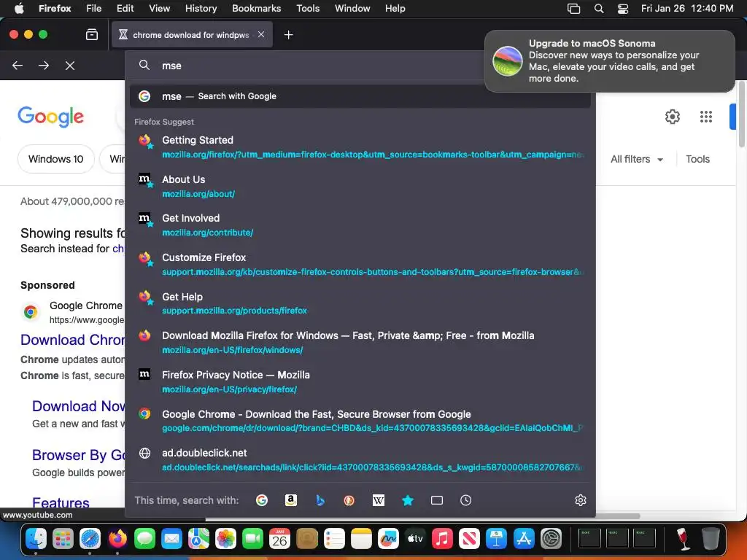Open the Edit menu
Image resolution: width=747 pixels, height=560 pixels.
click(125, 9)
